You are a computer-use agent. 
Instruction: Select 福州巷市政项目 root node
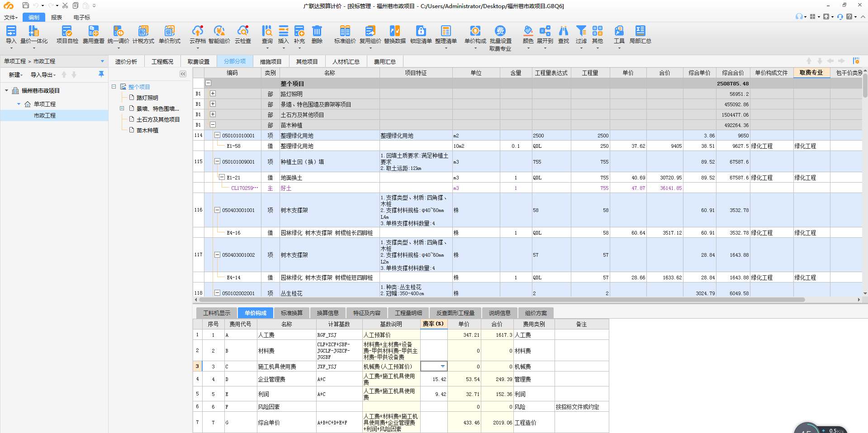41,91
